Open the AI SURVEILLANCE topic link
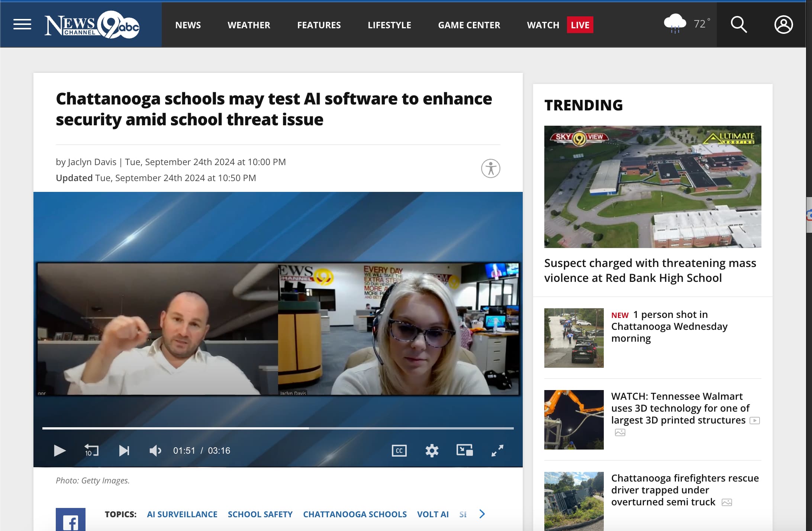This screenshot has height=531, width=812. (x=182, y=514)
